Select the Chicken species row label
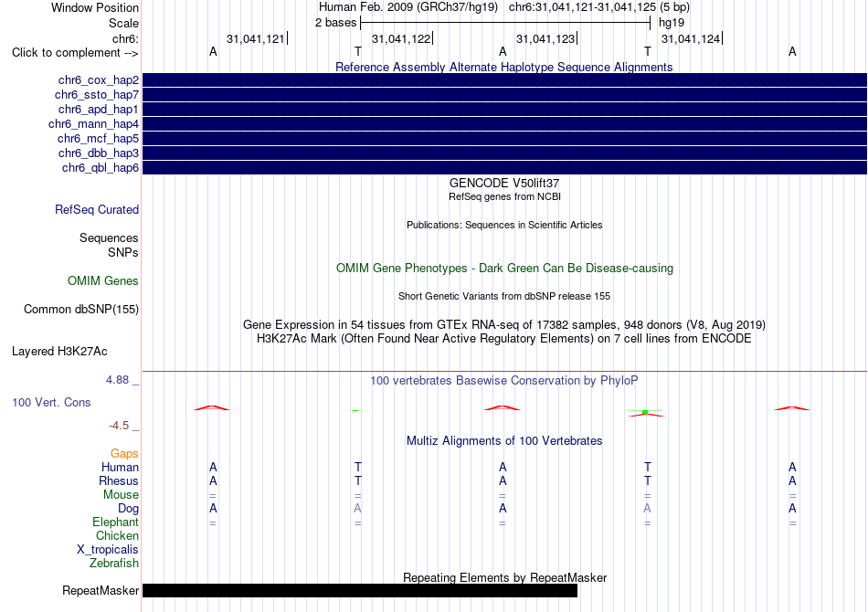This screenshot has width=868, height=612. (117, 535)
